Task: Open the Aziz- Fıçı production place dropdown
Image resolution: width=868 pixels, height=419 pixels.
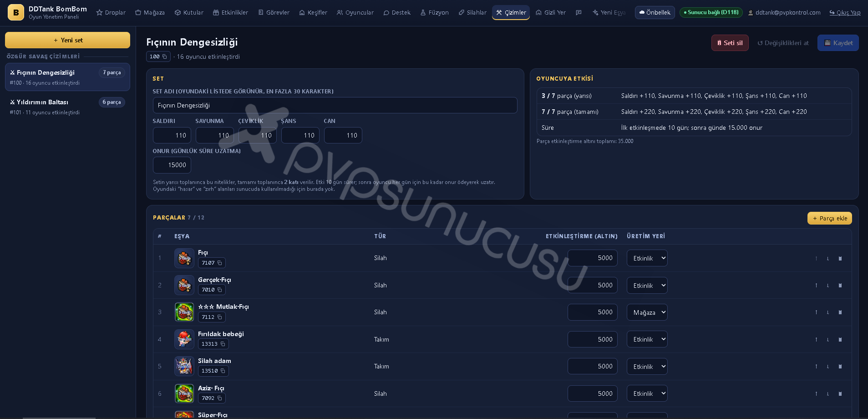Action: 647,393
